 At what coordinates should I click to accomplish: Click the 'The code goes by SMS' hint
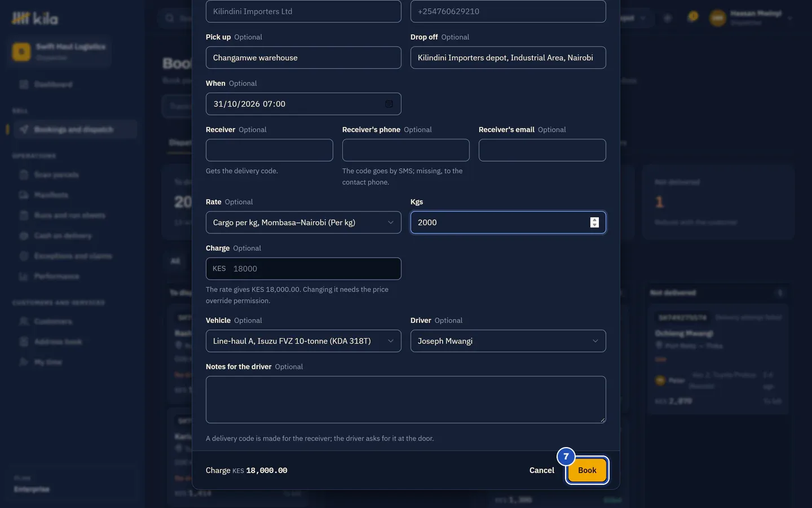[402, 177]
